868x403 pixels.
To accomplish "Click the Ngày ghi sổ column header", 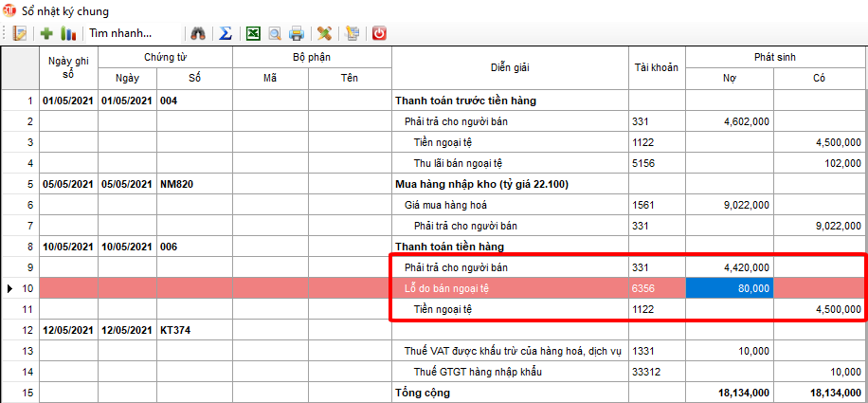I will [68, 67].
